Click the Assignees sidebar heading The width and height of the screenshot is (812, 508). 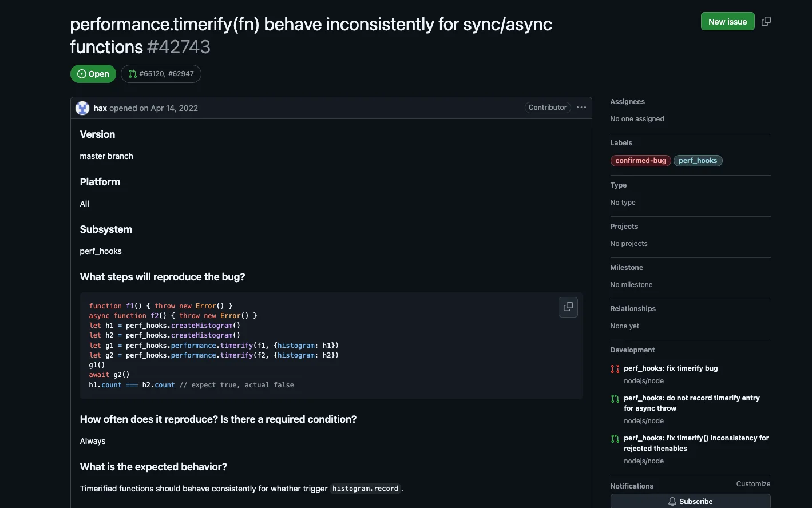[627, 102]
